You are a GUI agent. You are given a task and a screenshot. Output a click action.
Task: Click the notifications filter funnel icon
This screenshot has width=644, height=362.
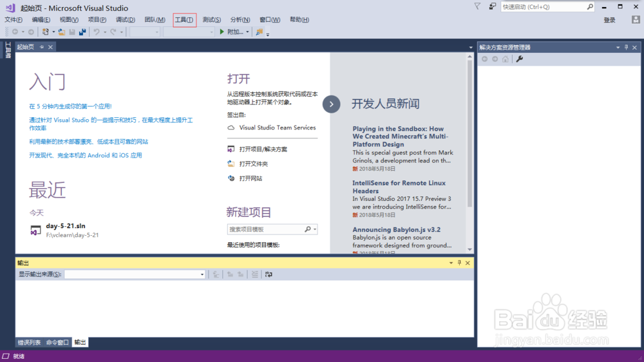pos(477,6)
